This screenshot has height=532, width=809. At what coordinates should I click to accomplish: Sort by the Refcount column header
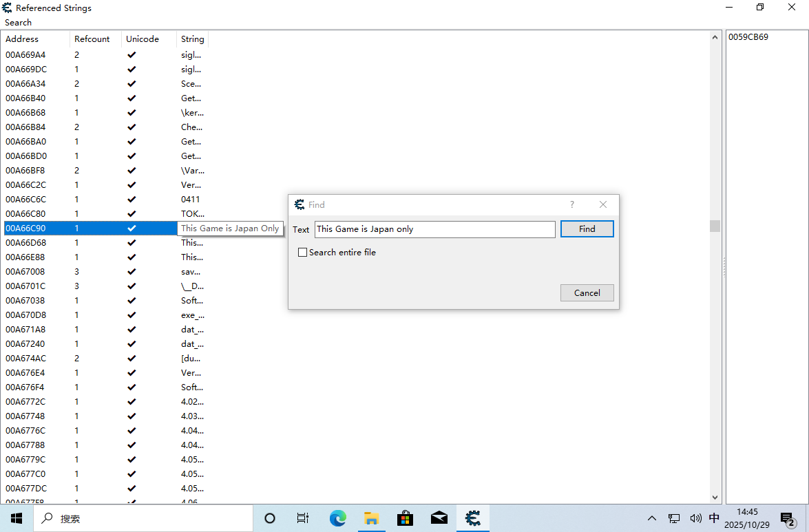click(x=92, y=39)
